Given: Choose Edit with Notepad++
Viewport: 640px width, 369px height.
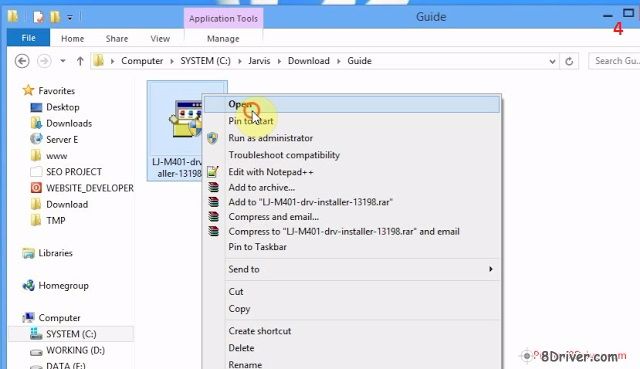Looking at the screenshot, I should tap(351, 172).
